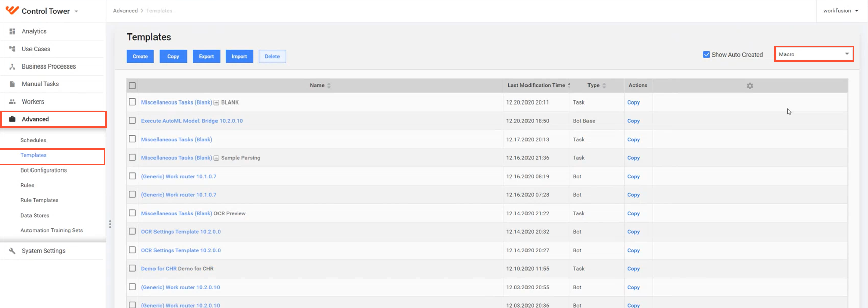Sort table by Type column arrows
The width and height of the screenshot is (868, 308).
(x=604, y=86)
